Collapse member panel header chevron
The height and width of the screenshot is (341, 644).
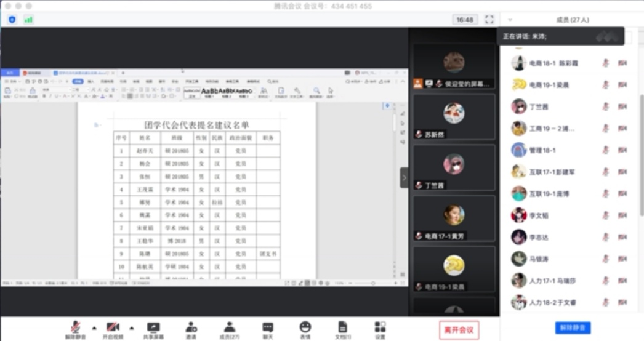click(510, 20)
